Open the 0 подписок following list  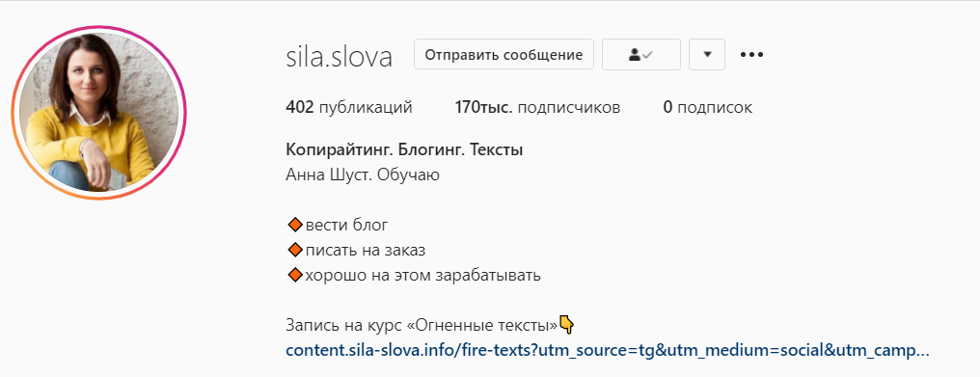[707, 108]
